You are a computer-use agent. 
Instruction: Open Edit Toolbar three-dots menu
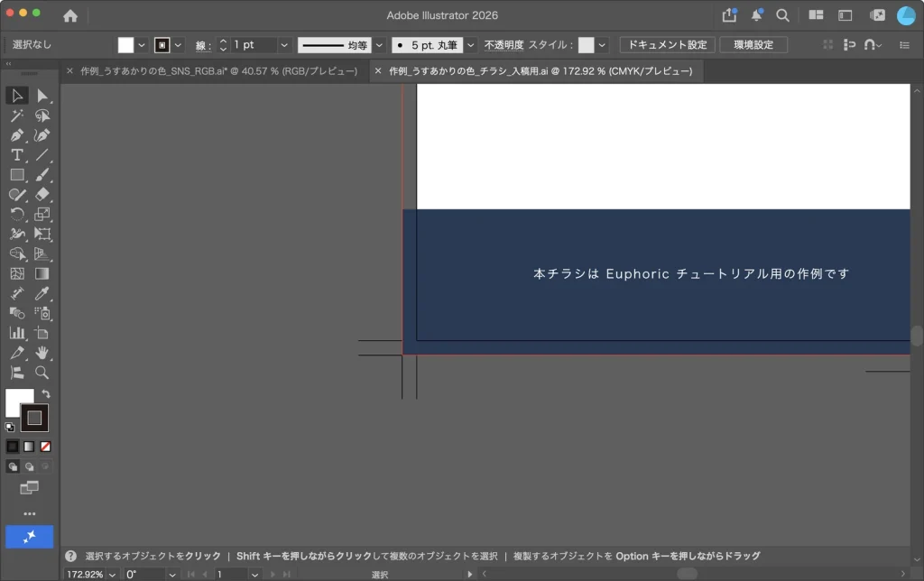30,514
